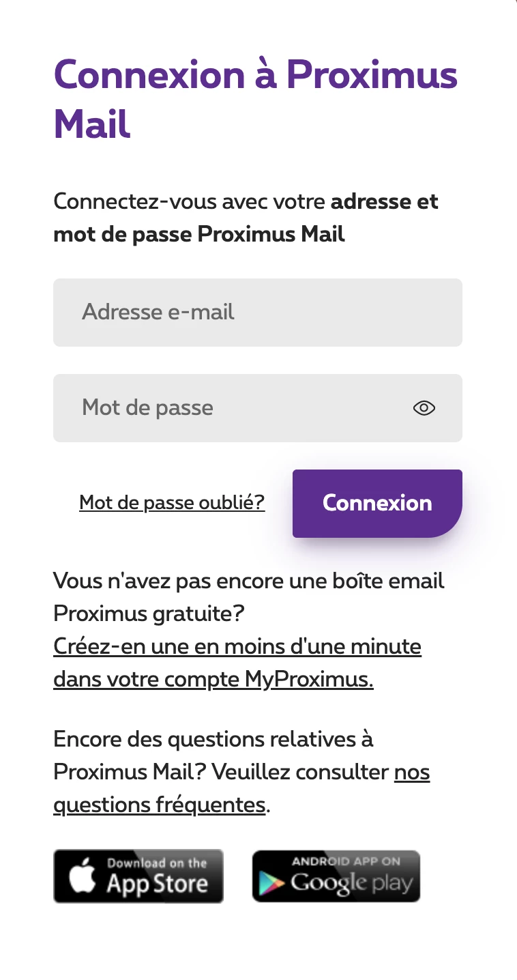Toggle password visibility with the eye icon

tap(424, 408)
